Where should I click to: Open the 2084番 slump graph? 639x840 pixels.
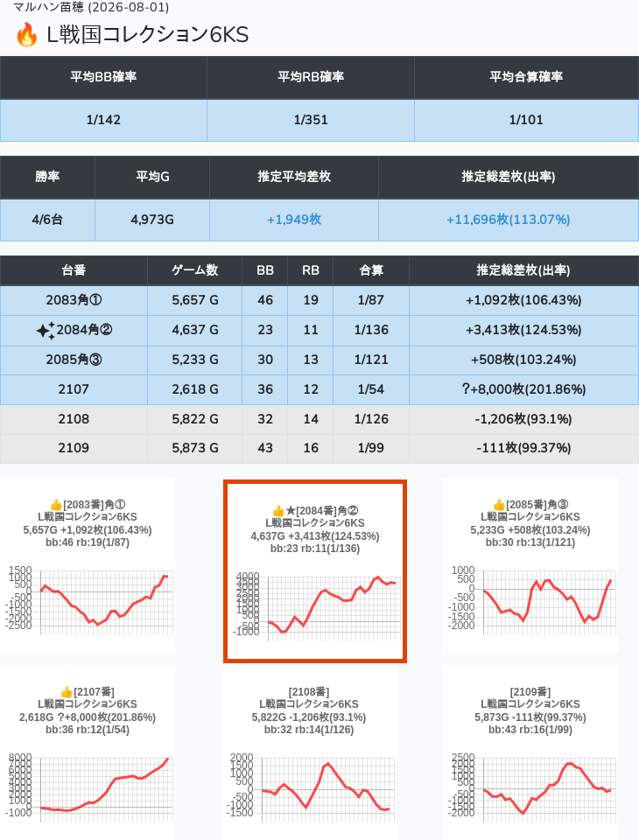click(315, 571)
